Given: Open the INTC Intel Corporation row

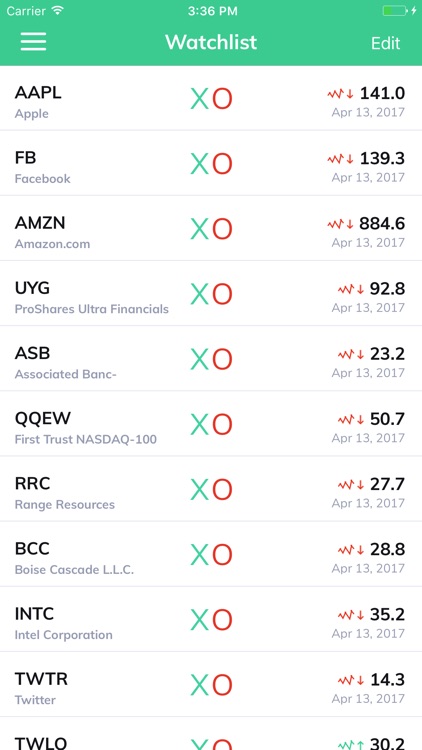Looking at the screenshot, I should coord(211,619).
